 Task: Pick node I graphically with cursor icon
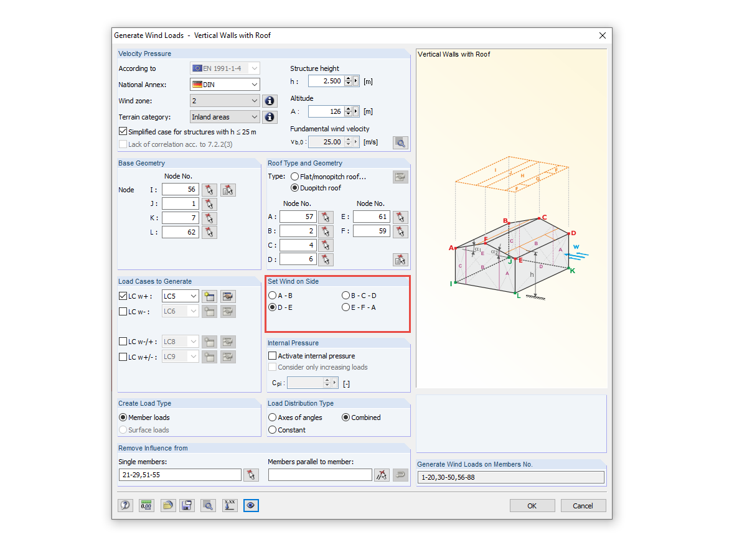tap(209, 190)
